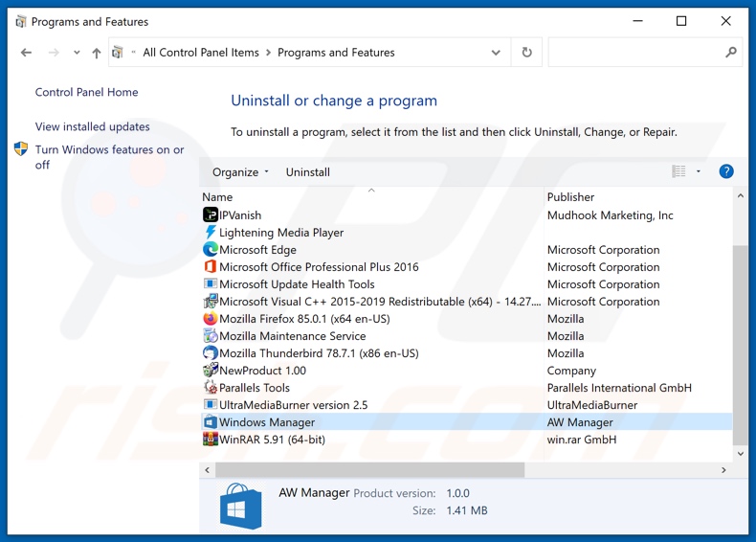Click the Mozilla Firefox icon
756x542 pixels.
211,319
